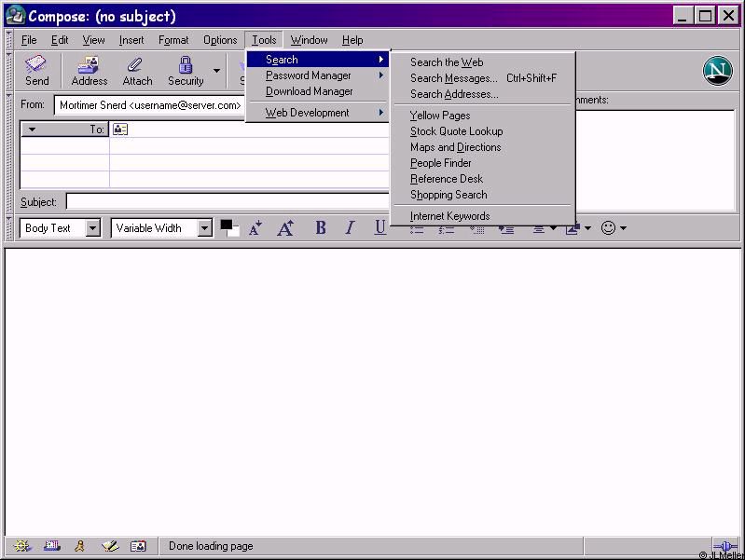Open the insert image/object dropdown
745x560 pixels.
click(x=578, y=229)
